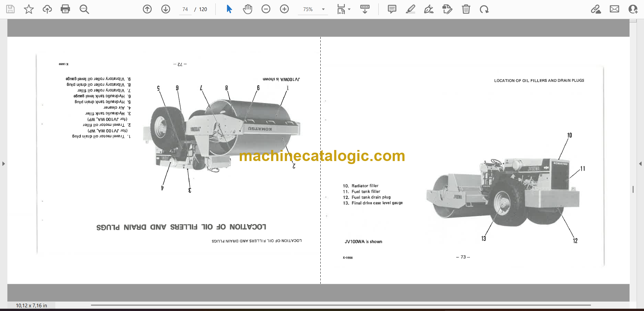Screen dimensions: 644x311
Task: Print the document
Action: 65,9
